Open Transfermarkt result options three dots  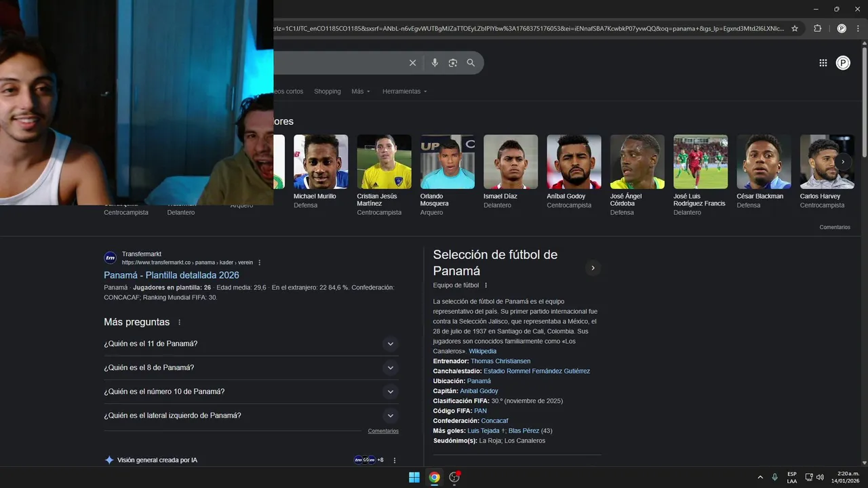click(x=259, y=262)
